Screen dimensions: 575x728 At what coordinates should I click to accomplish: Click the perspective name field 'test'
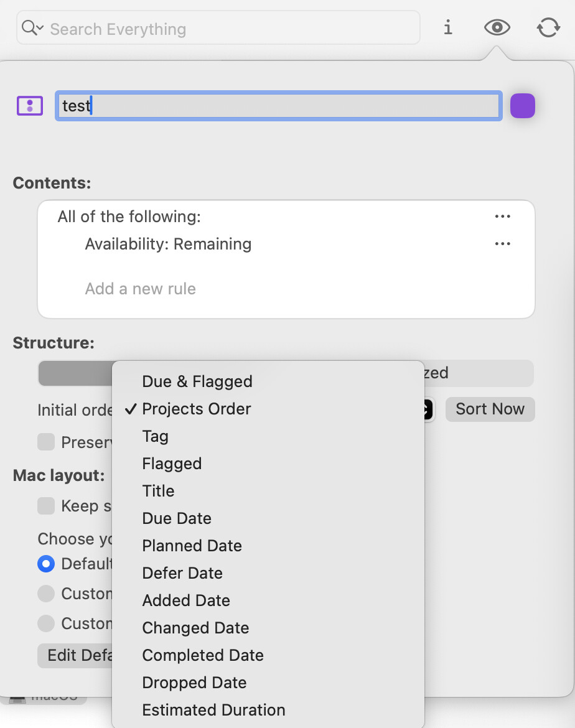coord(278,106)
